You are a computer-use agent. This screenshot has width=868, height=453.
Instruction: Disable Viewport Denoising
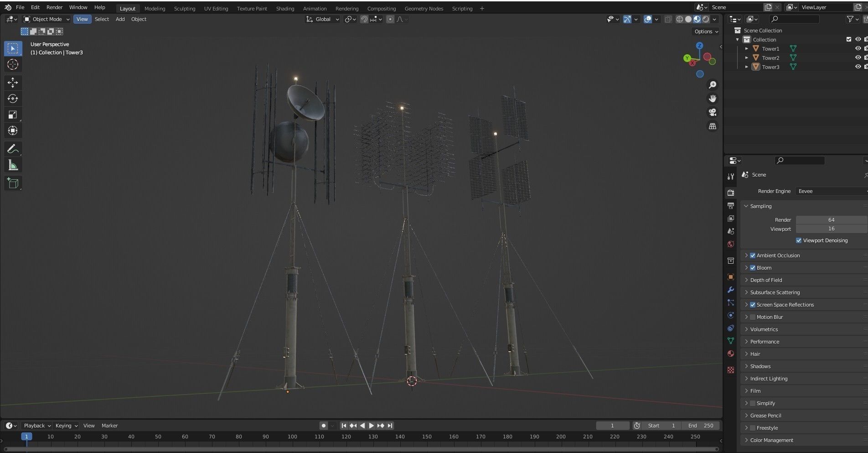point(798,240)
